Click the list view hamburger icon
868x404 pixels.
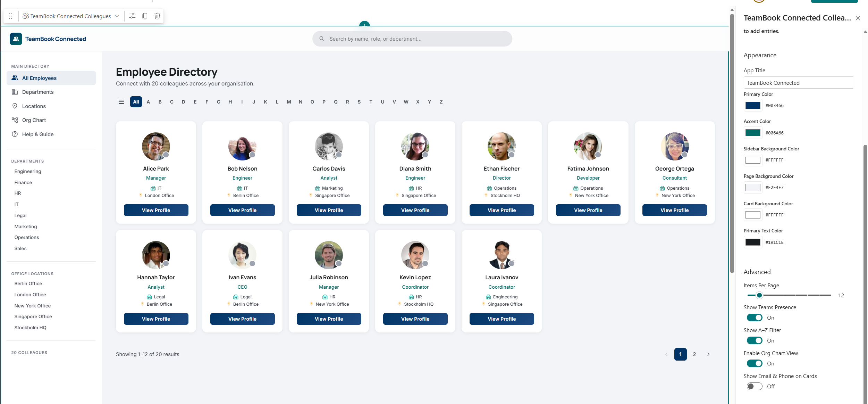(121, 102)
